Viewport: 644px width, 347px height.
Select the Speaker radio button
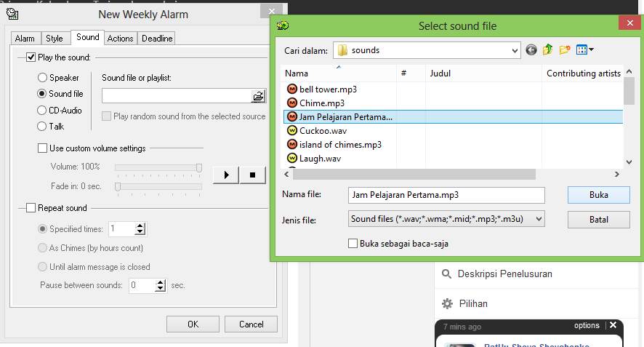[42, 77]
